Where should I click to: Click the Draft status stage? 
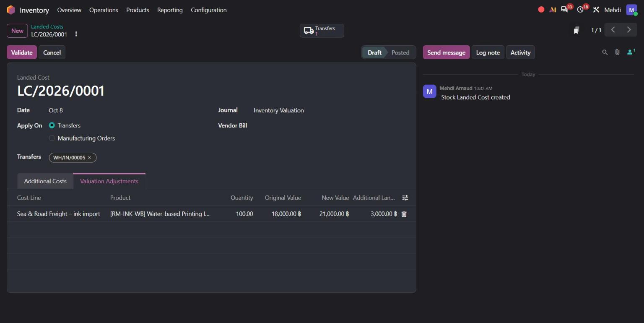[374, 52]
